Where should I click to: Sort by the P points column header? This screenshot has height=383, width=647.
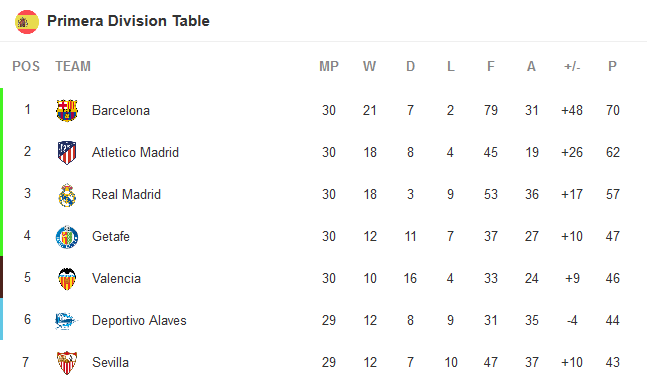(x=612, y=66)
